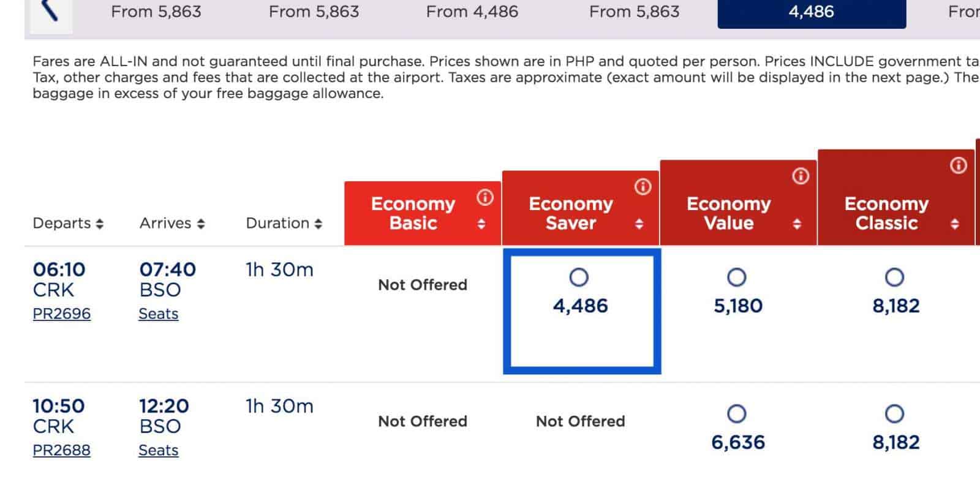Select 6,636 Economy Value fare for PR2688
Viewport: 980px width, 490px height.
coord(737,414)
